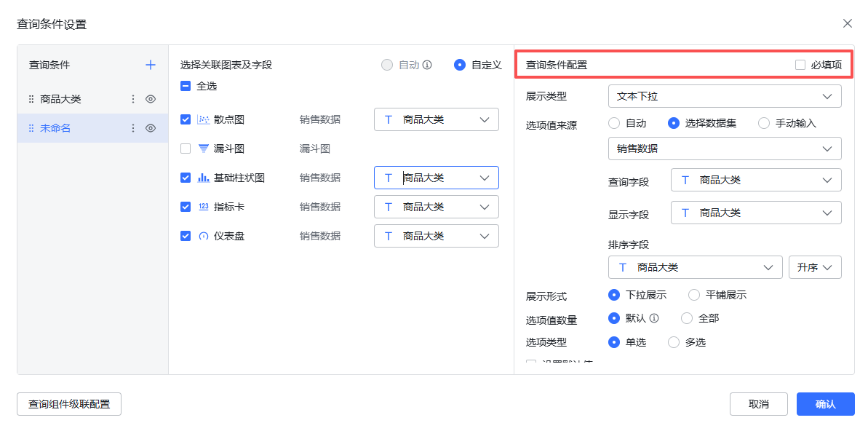The image size is (868, 431).
Task: Uncheck the 全选 checkbox
Action: point(185,85)
